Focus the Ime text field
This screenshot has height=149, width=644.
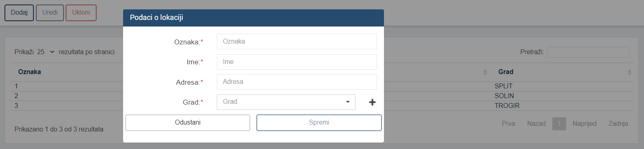[297, 62]
